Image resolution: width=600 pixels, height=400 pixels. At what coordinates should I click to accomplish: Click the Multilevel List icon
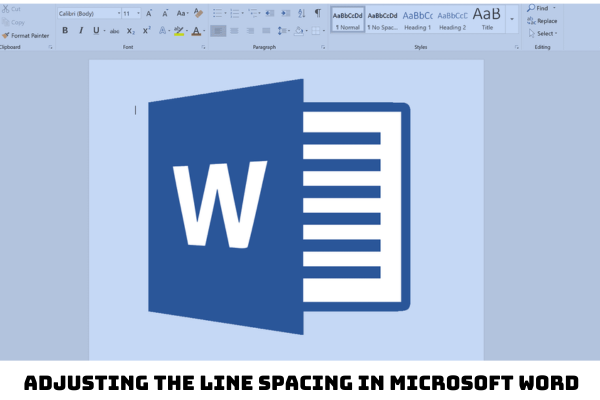[253, 13]
